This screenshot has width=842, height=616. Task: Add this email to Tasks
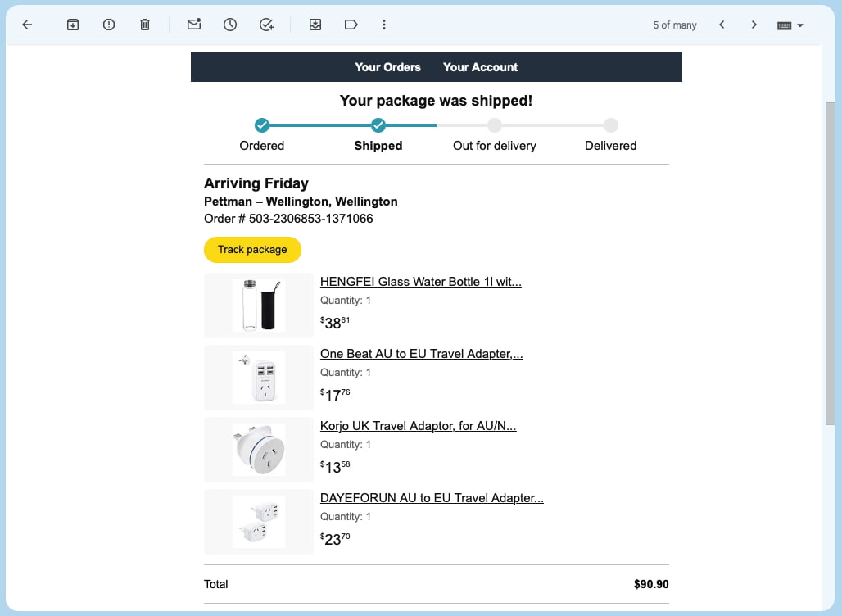266,25
